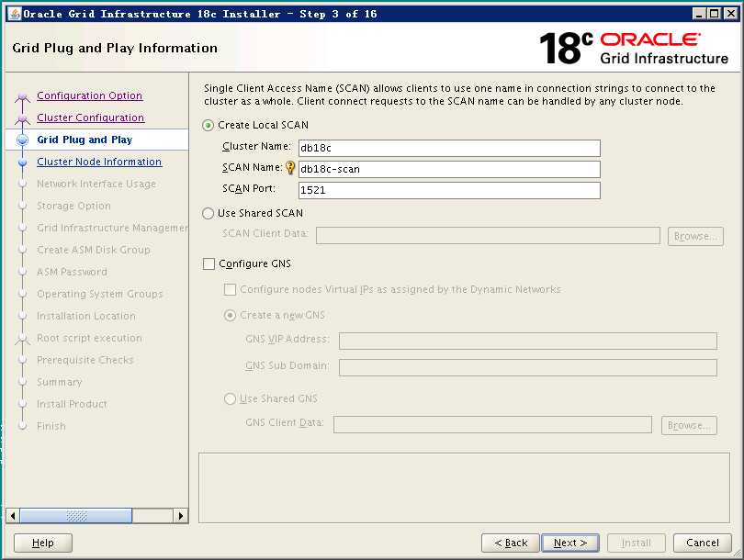Minimize the installer window
Image resolution: width=744 pixels, height=560 pixels.
pos(699,14)
